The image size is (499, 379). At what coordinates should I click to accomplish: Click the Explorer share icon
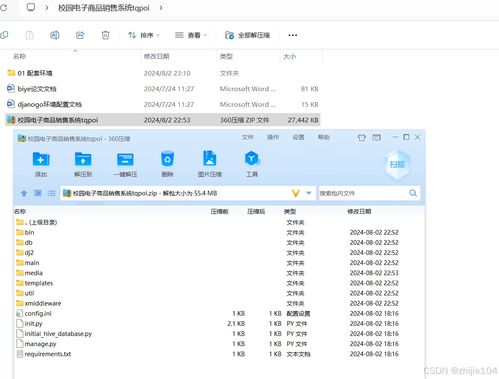tap(80, 35)
